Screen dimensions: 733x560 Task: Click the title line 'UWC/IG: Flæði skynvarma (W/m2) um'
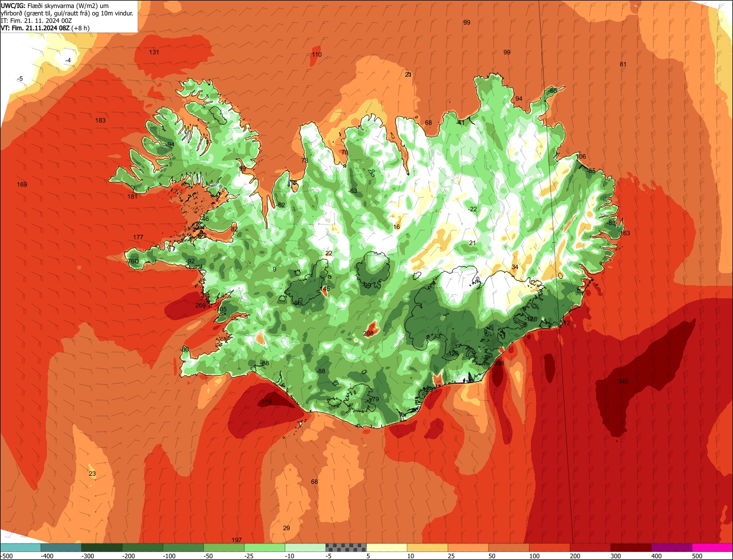[x=54, y=5]
